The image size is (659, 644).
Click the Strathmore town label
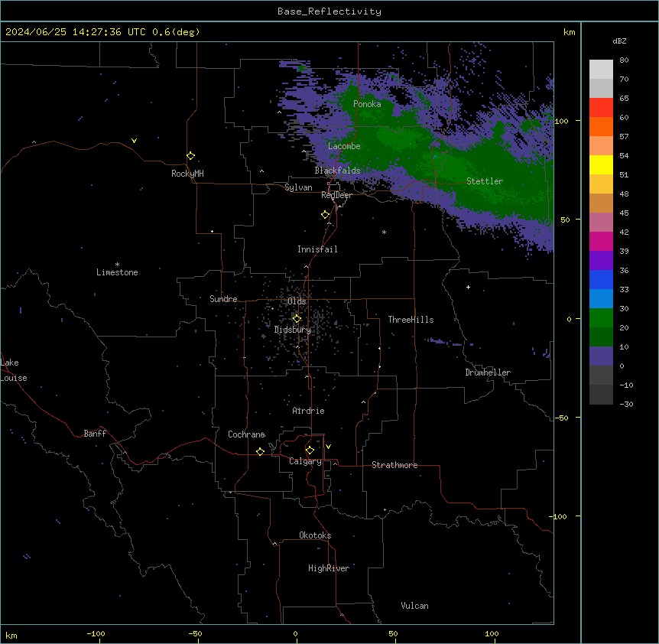(x=394, y=465)
